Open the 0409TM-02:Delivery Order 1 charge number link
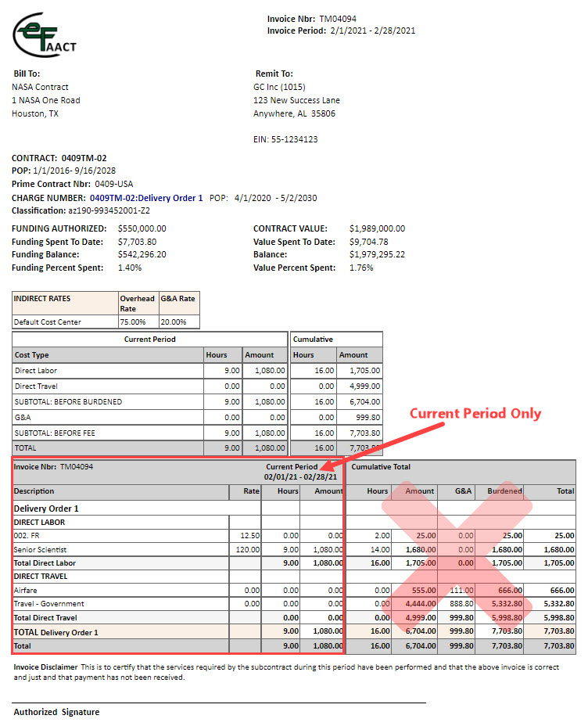 tap(146, 198)
